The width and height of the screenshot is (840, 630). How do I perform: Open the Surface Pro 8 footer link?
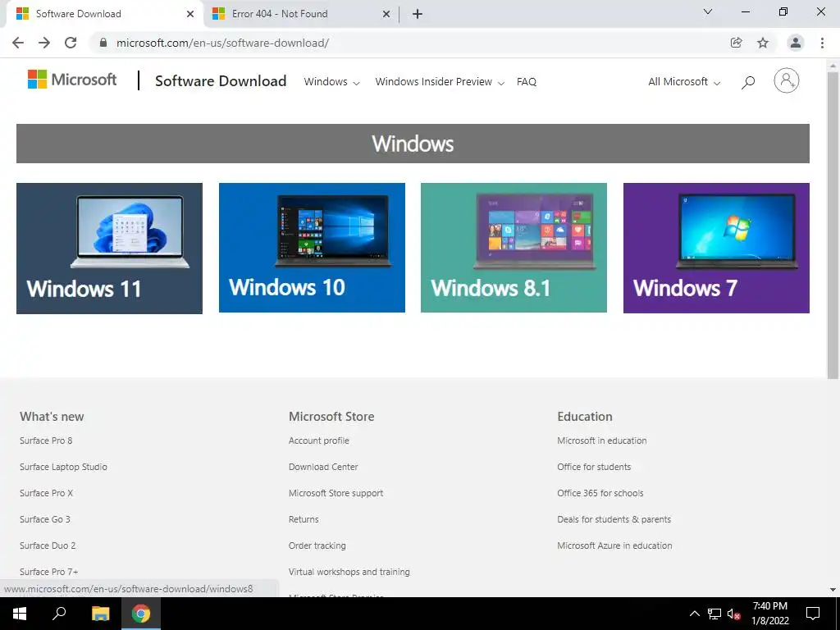click(x=46, y=441)
